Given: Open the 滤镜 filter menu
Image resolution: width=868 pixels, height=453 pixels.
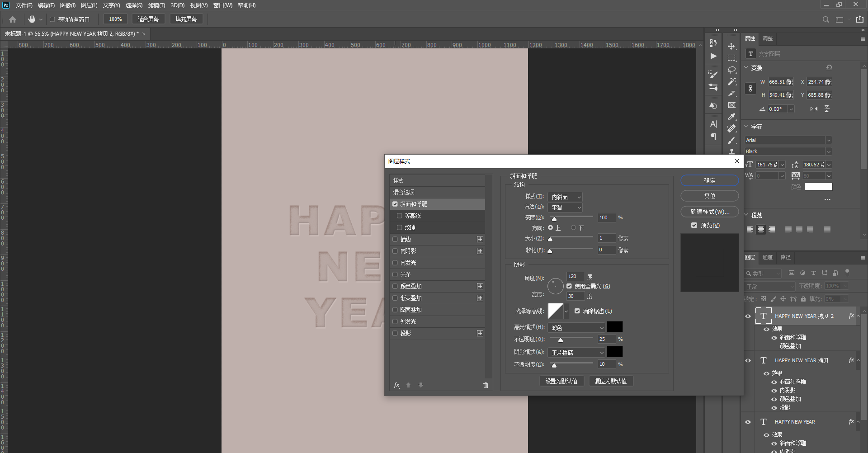Looking at the screenshot, I should pyautogui.click(x=156, y=5).
